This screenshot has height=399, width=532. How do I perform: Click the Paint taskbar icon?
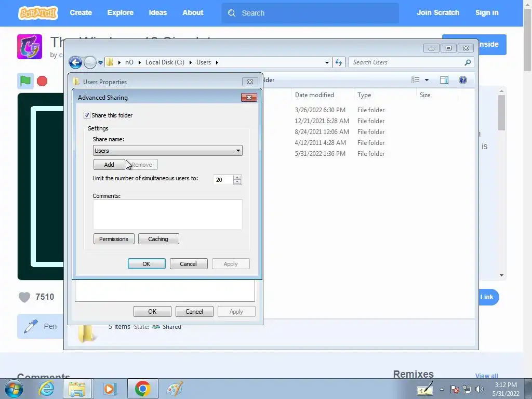coord(175,389)
